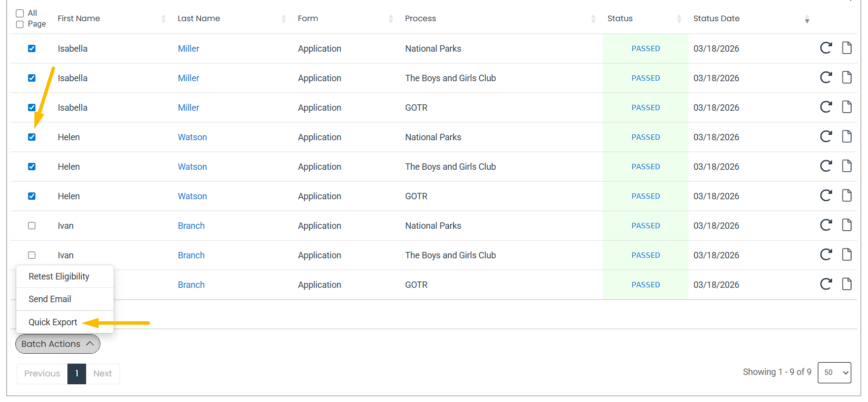The width and height of the screenshot is (868, 402).
Task: Open Watson link in Helen's GOTR row
Action: (192, 196)
